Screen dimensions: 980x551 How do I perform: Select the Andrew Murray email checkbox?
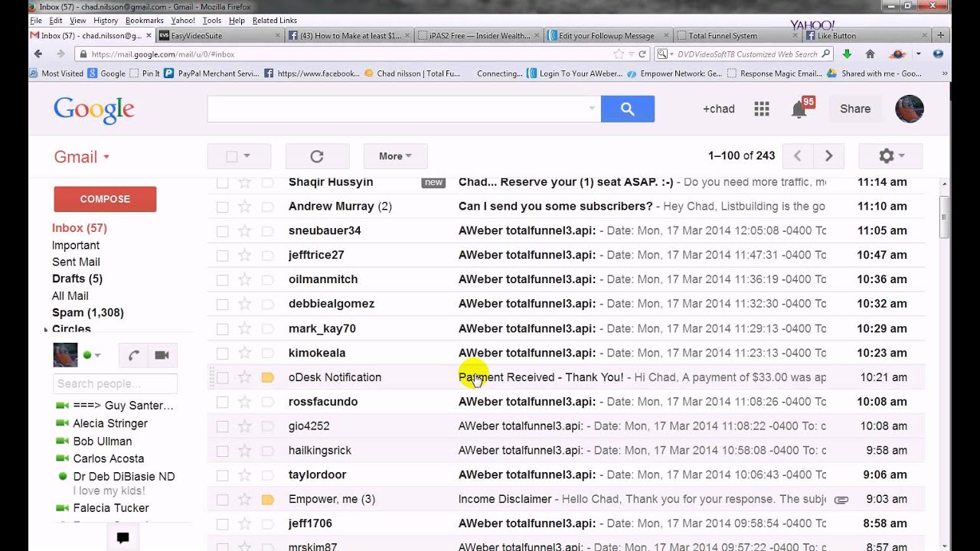(222, 207)
